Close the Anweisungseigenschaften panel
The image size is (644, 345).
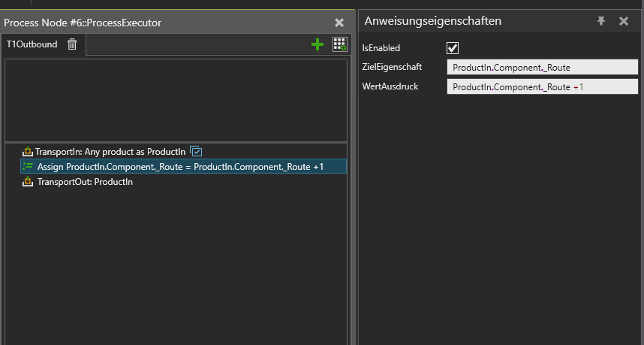pyautogui.click(x=624, y=21)
